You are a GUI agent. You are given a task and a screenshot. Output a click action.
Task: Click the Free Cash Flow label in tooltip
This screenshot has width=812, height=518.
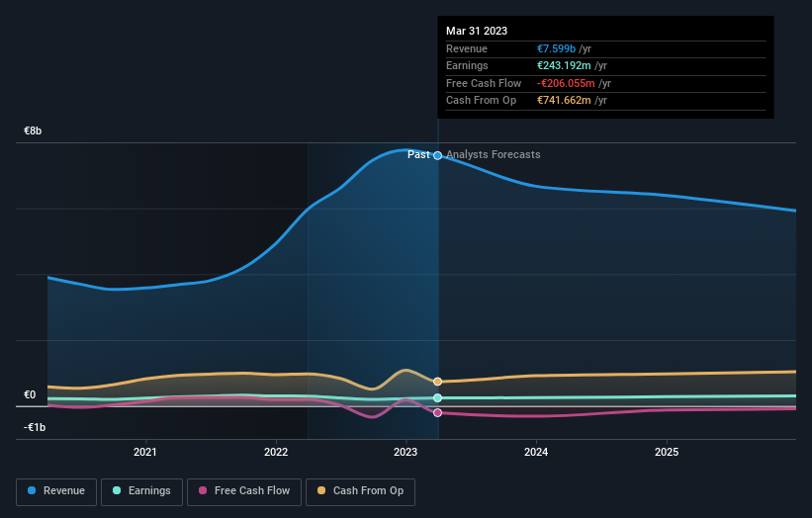click(x=484, y=83)
